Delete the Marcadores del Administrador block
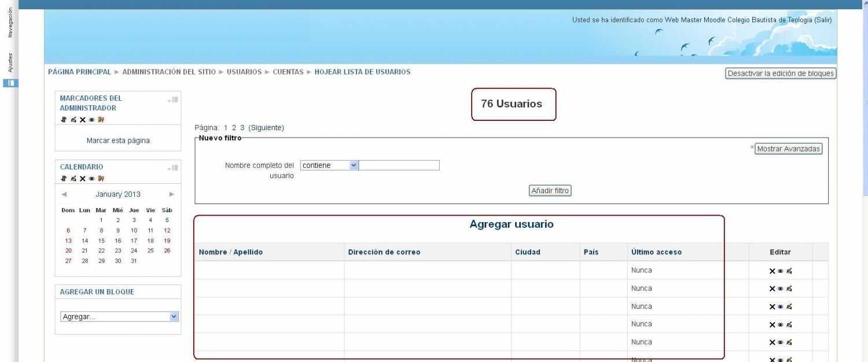 (x=83, y=120)
